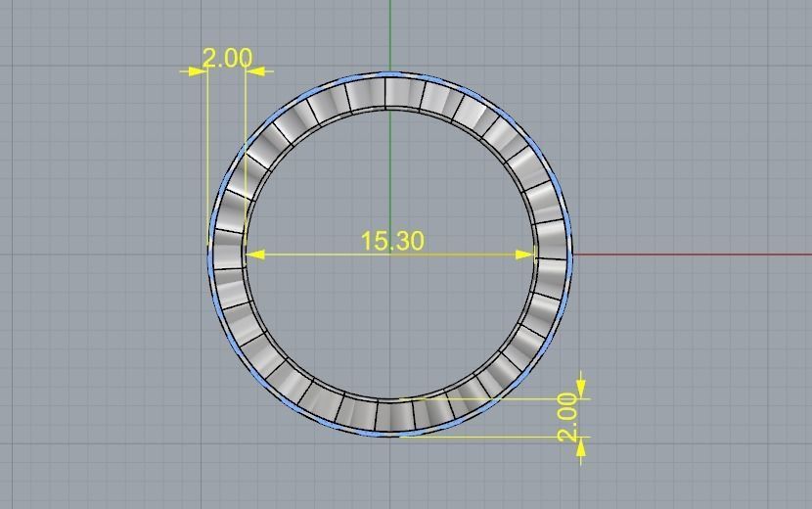Screen dimensions: 812x509
Task: Select the rotated 2.00 dimension text at bottom right
Action: (x=567, y=417)
